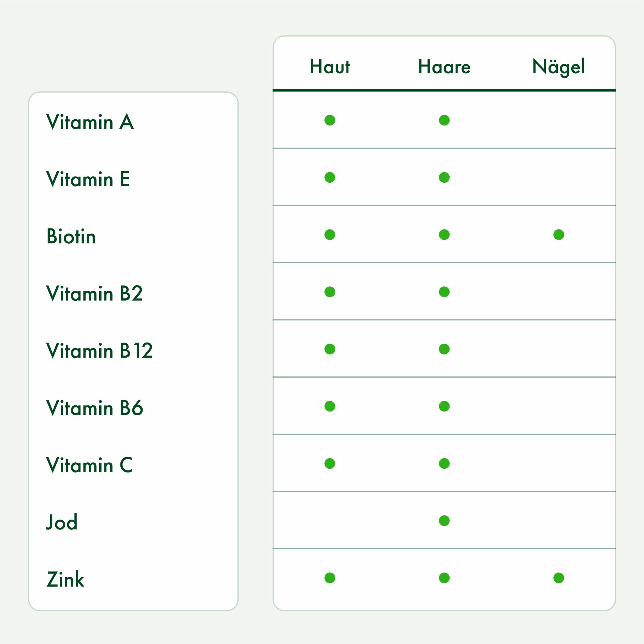The height and width of the screenshot is (644, 644).
Task: Select the Biotin row label
Action: coord(71,236)
